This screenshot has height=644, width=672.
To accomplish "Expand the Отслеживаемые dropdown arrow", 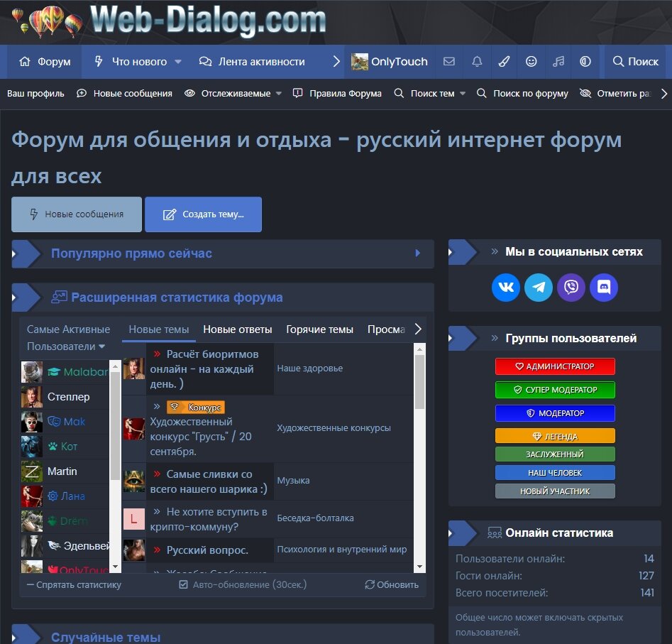I will click(279, 94).
